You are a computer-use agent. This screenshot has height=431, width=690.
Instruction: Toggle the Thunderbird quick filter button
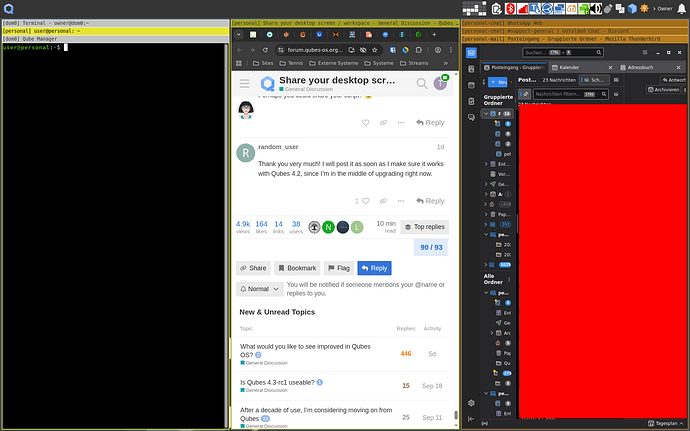pos(593,79)
